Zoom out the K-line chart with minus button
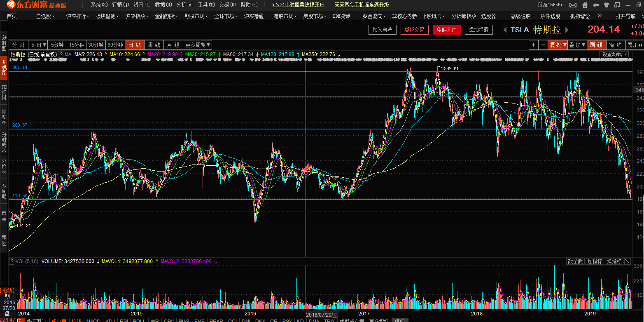 click(x=543, y=45)
